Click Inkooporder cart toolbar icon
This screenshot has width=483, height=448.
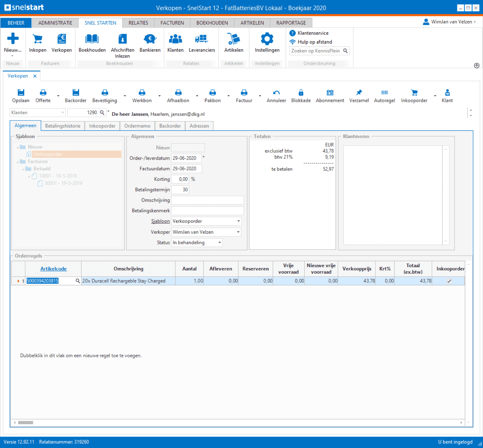(414, 93)
